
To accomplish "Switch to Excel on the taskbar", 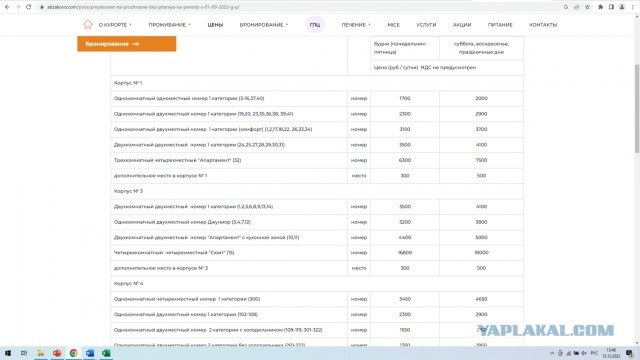I will (106, 353).
